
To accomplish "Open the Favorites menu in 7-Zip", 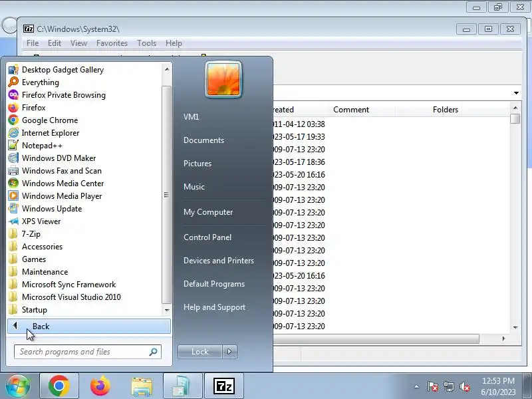I will [x=112, y=43].
